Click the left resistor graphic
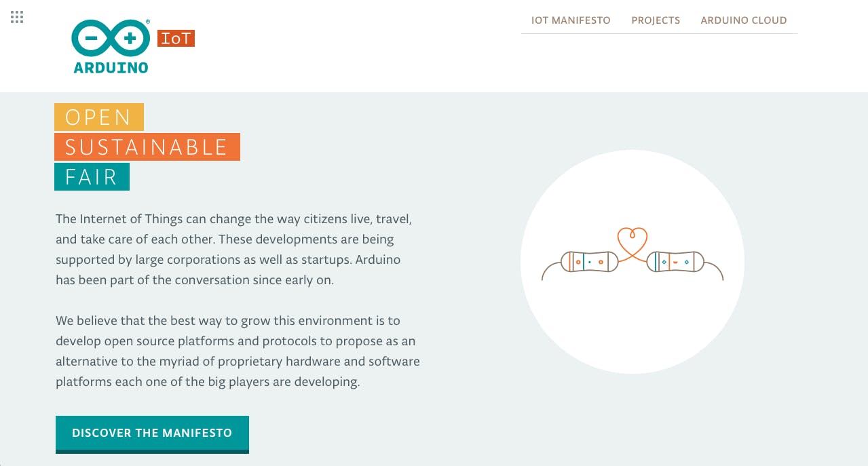The height and width of the screenshot is (466, 868). pos(589,261)
